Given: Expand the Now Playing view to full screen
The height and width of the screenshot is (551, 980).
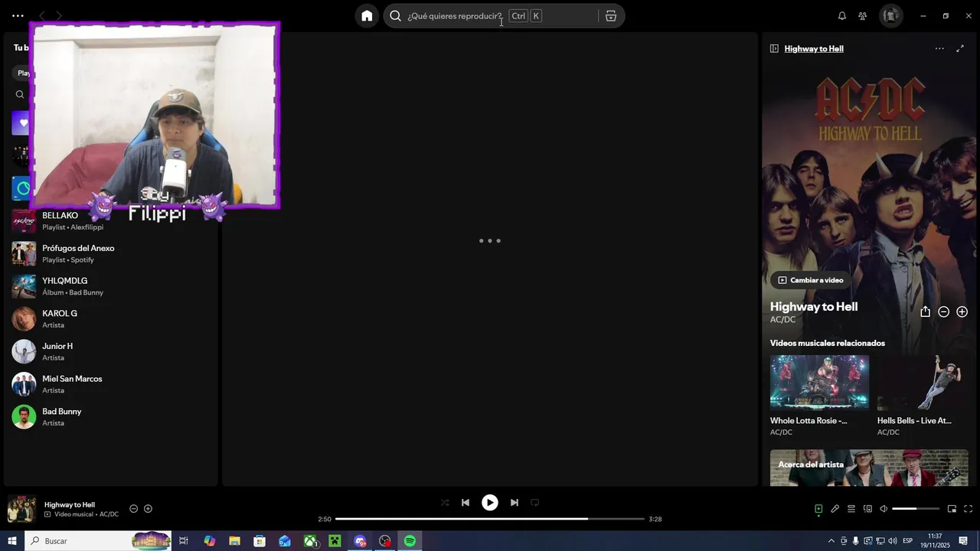Looking at the screenshot, I should click(960, 48).
